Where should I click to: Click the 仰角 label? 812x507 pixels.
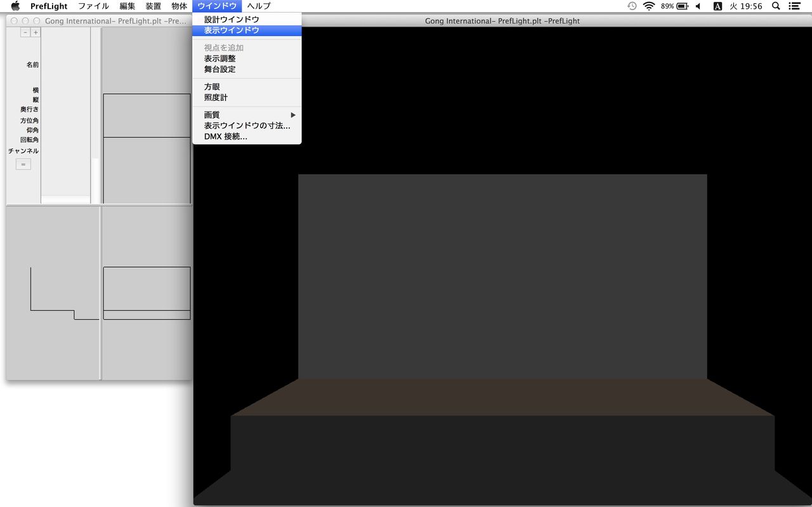point(32,130)
